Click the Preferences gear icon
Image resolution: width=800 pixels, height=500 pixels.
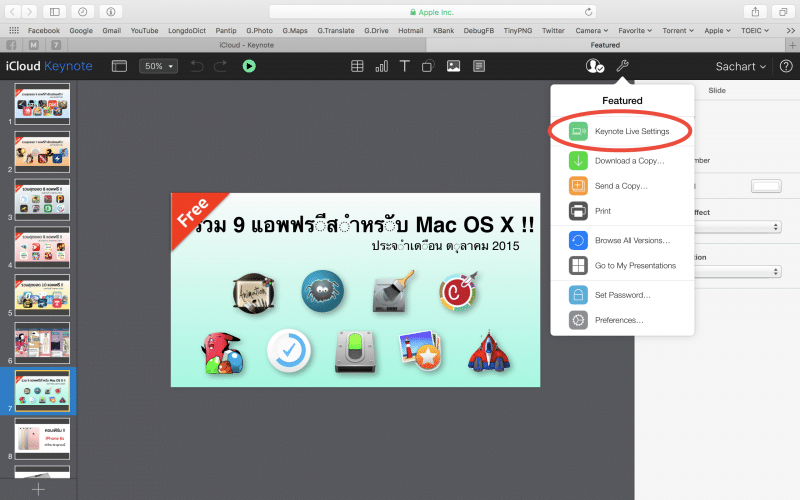pos(578,320)
